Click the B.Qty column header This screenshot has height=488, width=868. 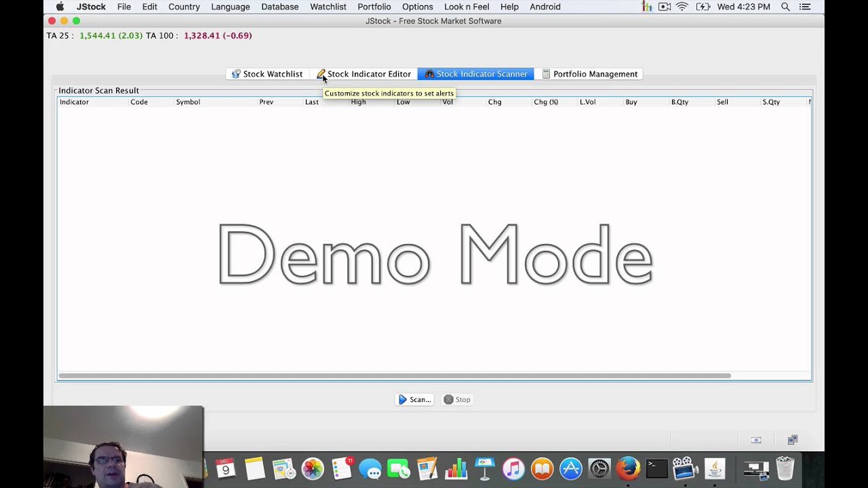(x=692, y=102)
